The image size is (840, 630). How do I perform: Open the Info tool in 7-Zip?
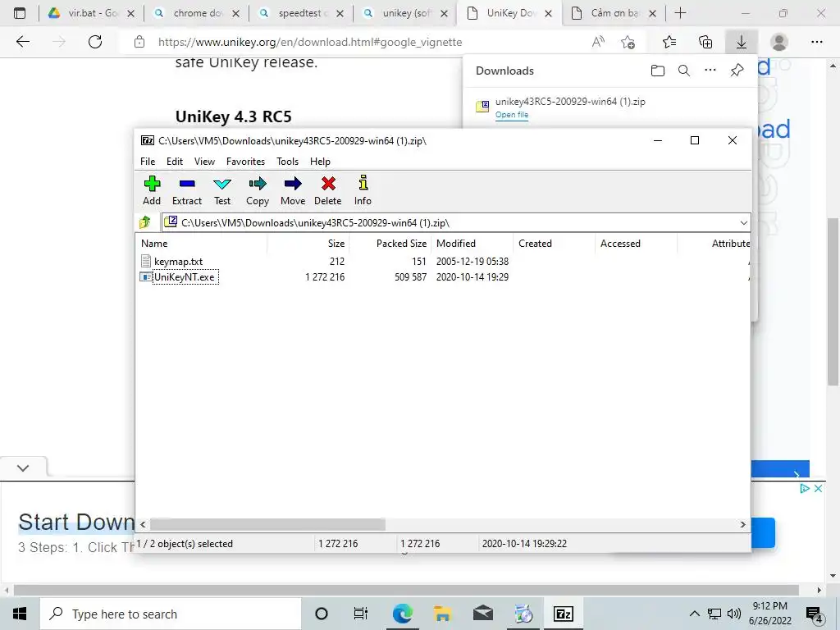tap(363, 190)
